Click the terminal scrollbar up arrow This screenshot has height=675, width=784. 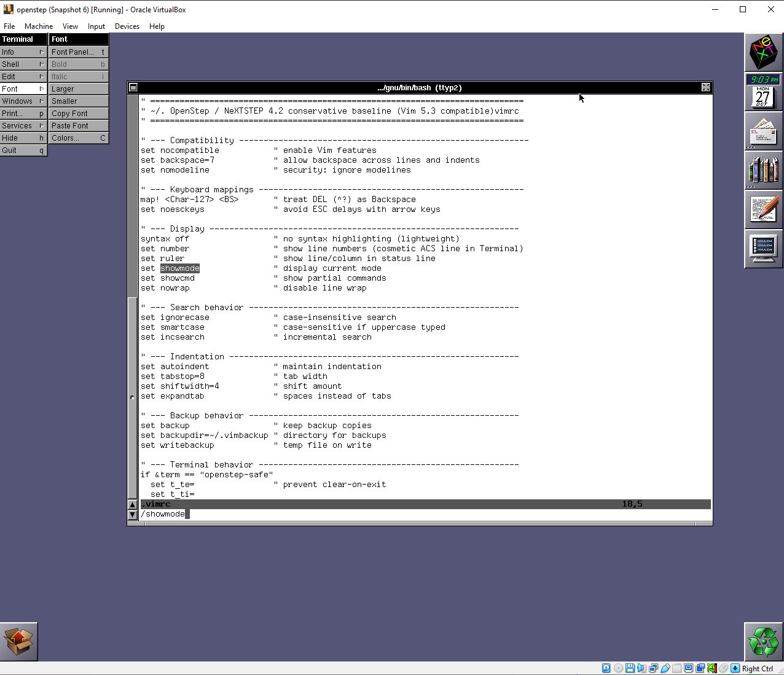click(x=133, y=505)
